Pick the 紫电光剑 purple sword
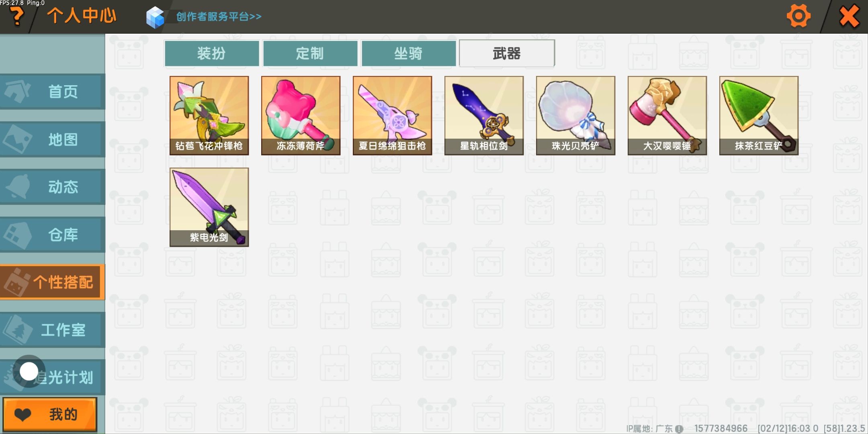 (x=209, y=207)
